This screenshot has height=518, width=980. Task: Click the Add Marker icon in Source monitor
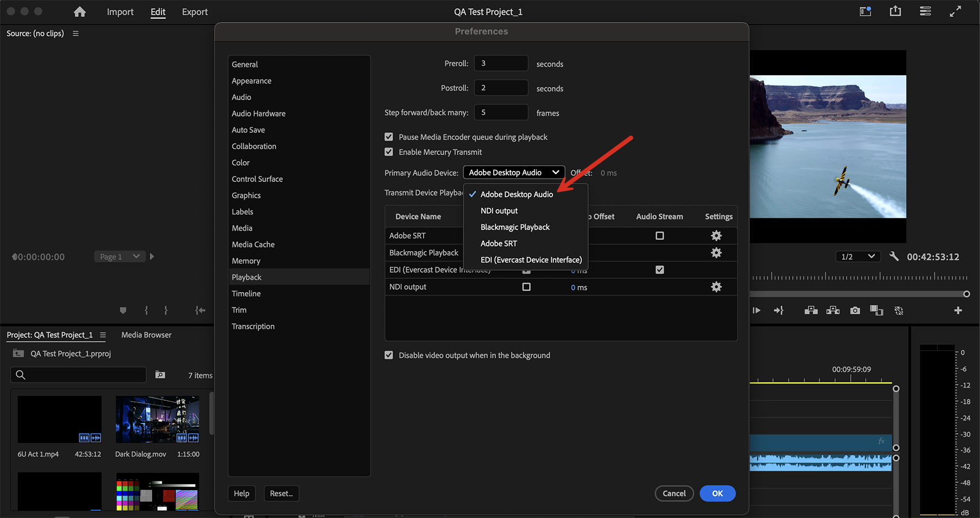tap(123, 310)
